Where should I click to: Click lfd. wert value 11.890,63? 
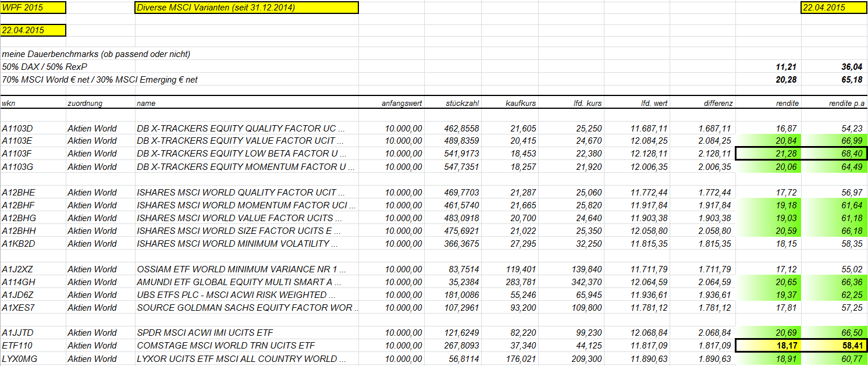tap(649, 358)
